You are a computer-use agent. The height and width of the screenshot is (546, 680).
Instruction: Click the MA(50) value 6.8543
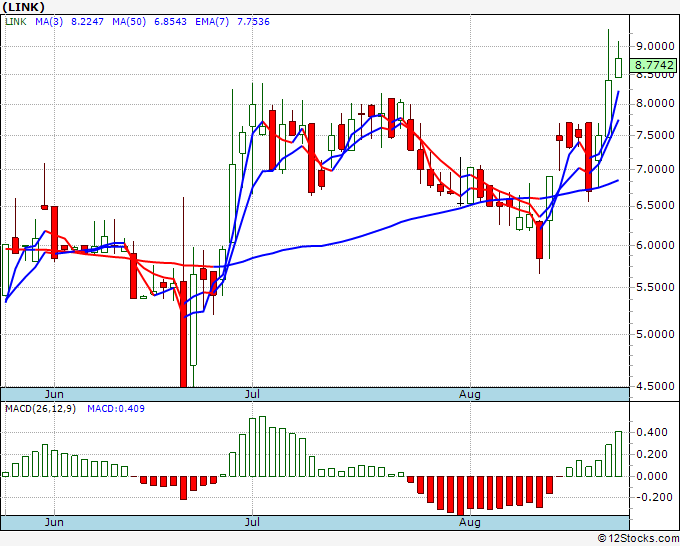point(170,22)
